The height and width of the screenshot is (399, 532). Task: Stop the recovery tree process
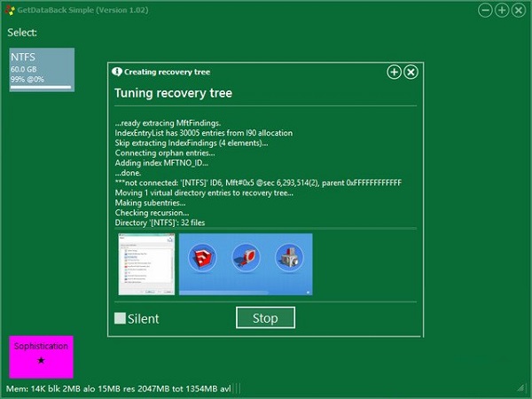265,317
